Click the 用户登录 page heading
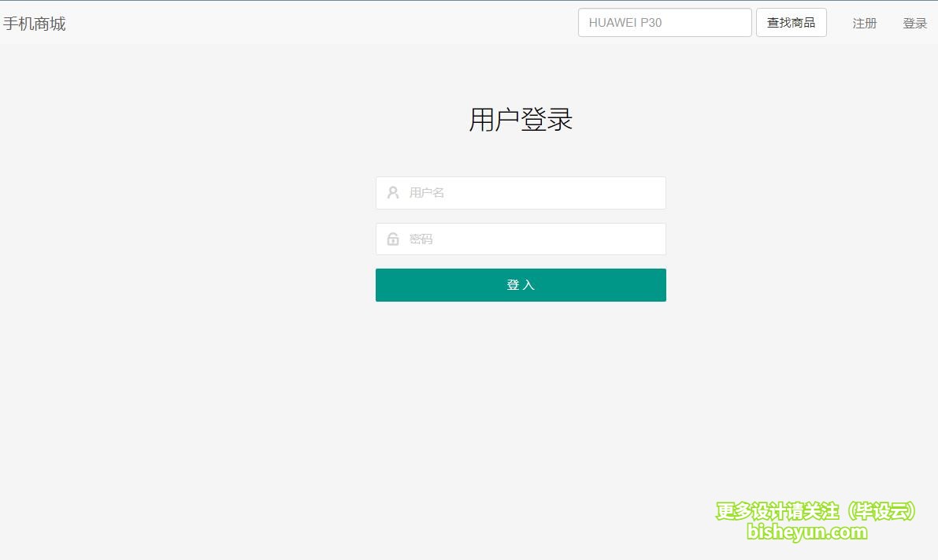The image size is (938, 560). 521,121
